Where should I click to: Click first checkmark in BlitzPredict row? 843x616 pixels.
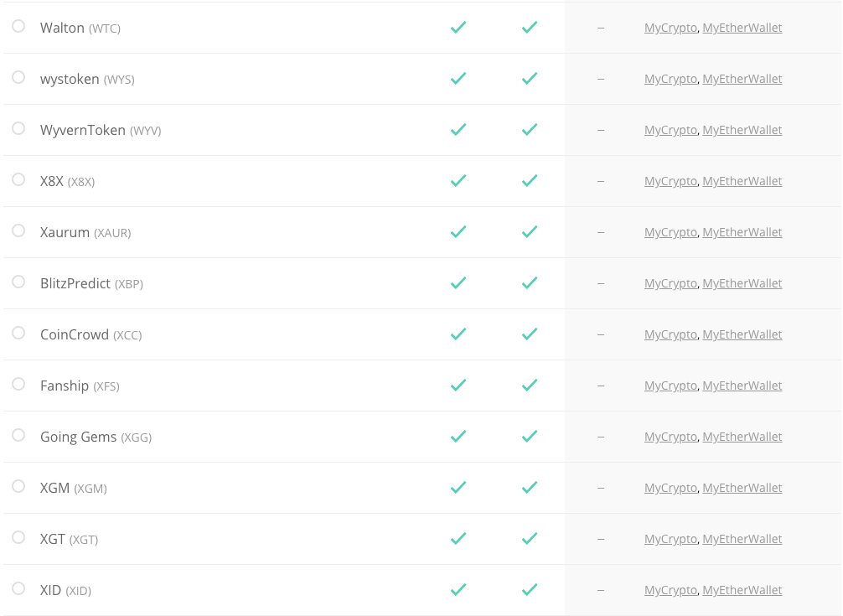tap(458, 282)
